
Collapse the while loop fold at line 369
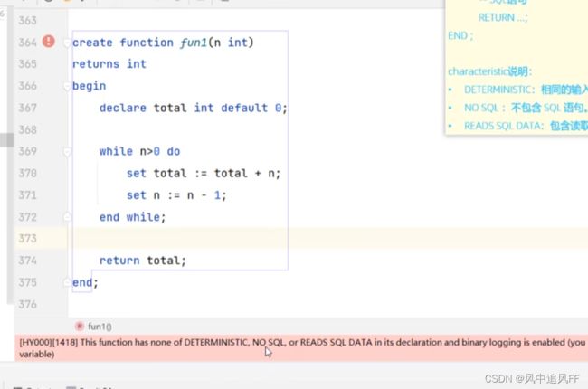pos(67,152)
